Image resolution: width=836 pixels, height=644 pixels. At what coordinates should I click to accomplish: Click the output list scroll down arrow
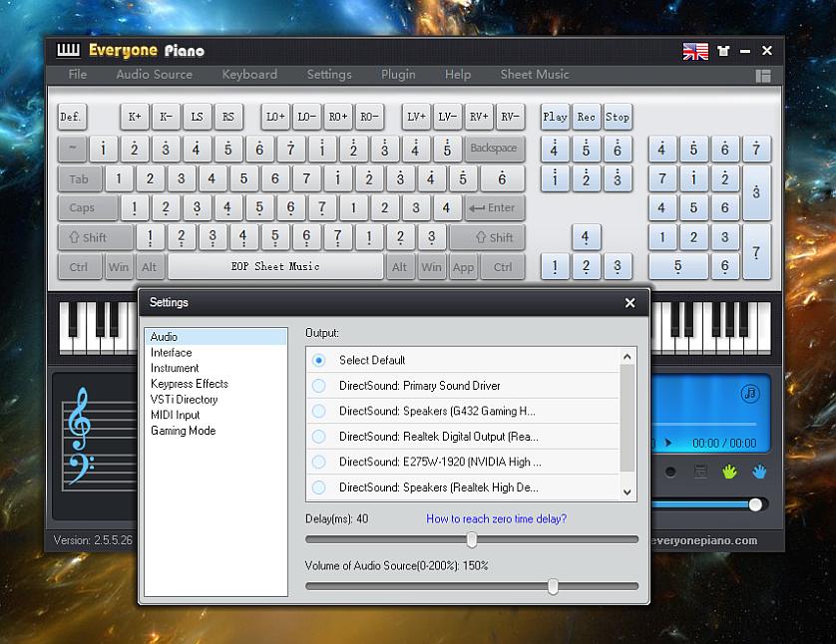(x=627, y=492)
